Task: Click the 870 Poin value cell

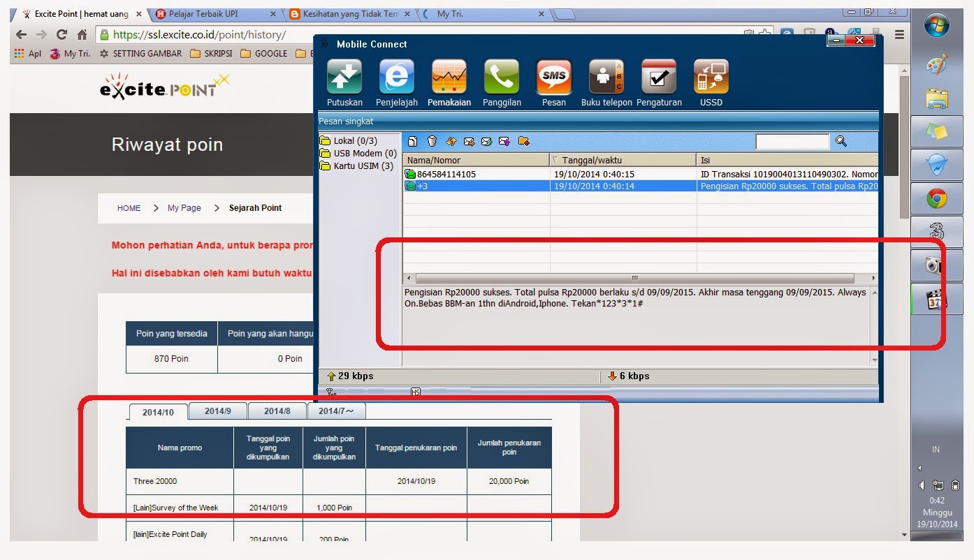Action: point(172,359)
